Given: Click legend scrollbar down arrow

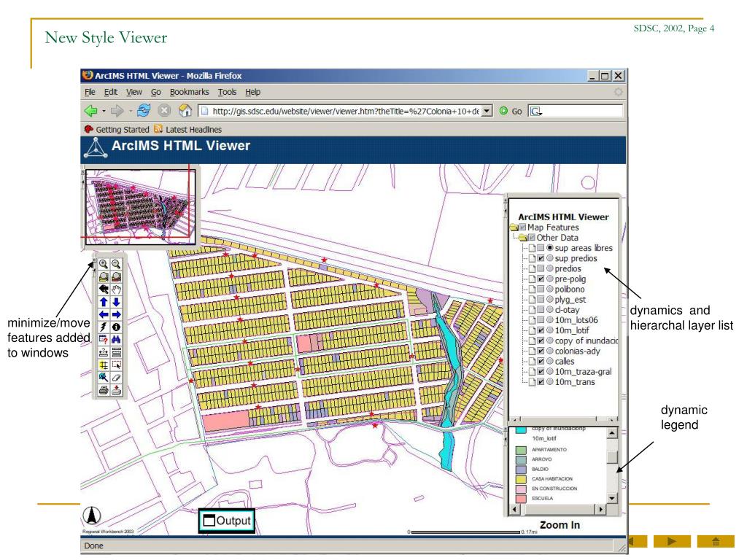Looking at the screenshot, I should [612, 498].
